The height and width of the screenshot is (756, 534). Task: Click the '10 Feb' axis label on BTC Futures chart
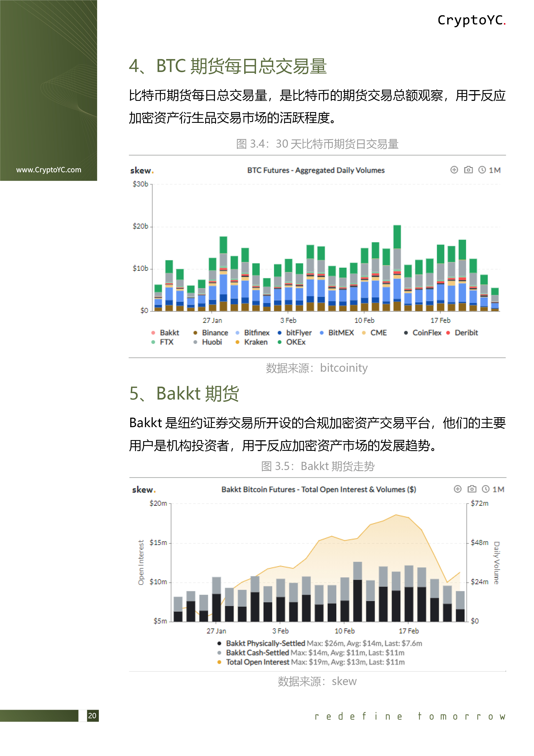tap(364, 320)
